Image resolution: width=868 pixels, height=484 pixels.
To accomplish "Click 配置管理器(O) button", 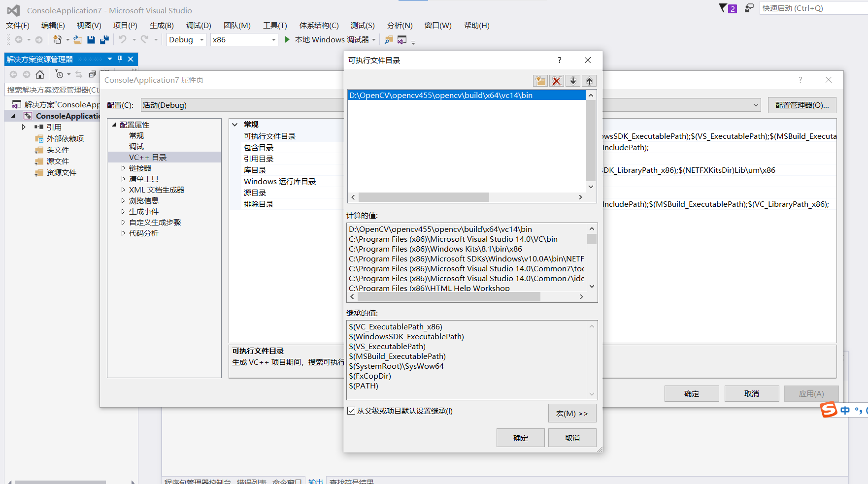I will 801,105.
